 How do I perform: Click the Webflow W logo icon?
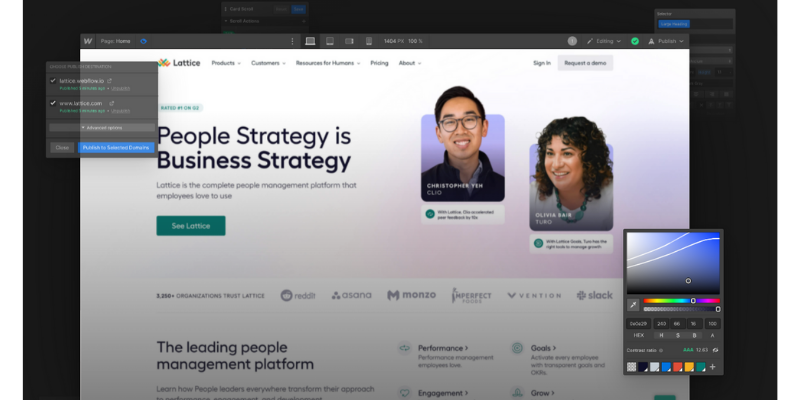tap(88, 41)
